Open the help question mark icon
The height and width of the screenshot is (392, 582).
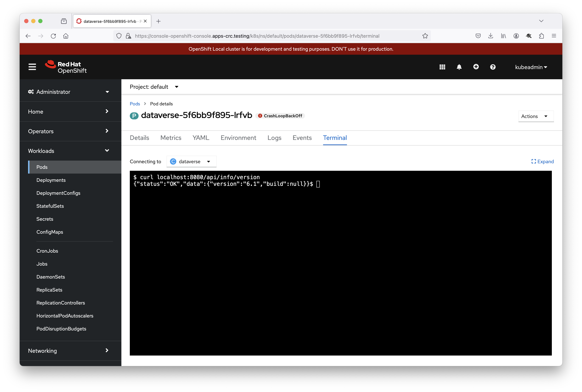click(493, 67)
